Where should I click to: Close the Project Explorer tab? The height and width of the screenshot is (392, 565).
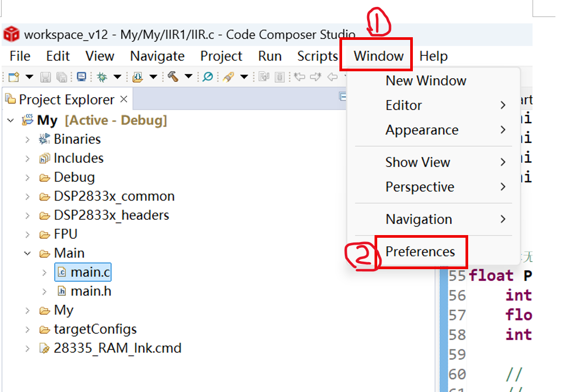click(123, 99)
